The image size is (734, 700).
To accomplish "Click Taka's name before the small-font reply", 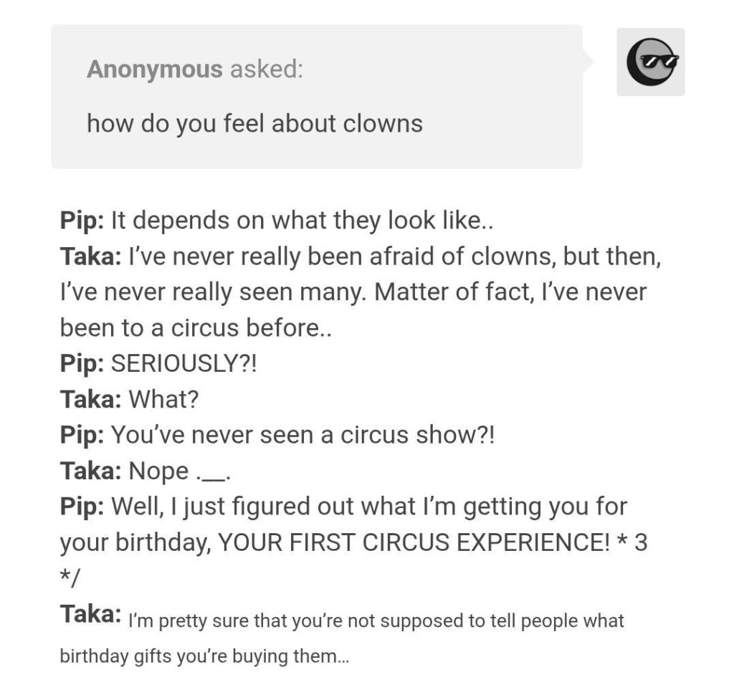I will click(90, 614).
